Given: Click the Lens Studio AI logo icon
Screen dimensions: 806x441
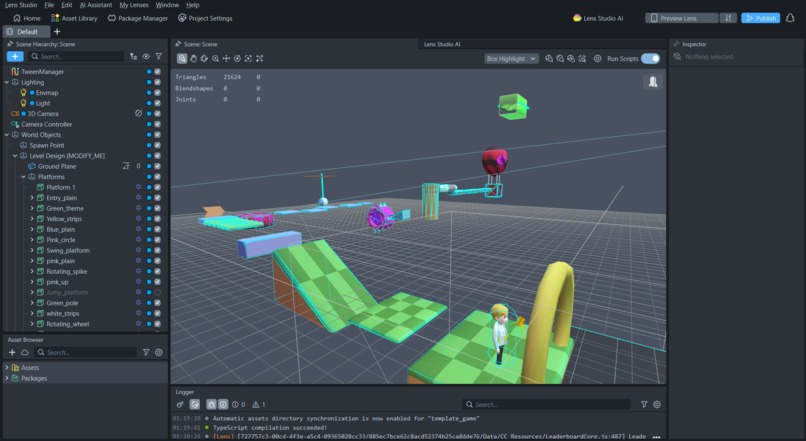Looking at the screenshot, I should (577, 18).
